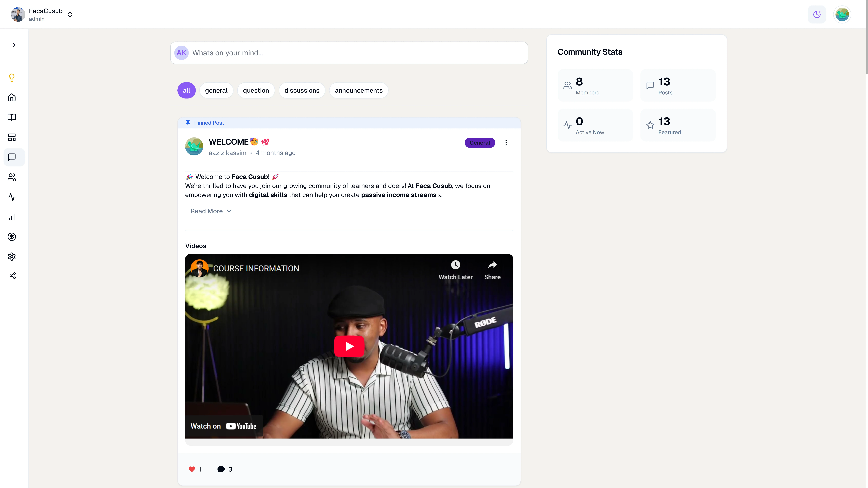The width and height of the screenshot is (868, 488).
Task: Focus the 'Whats on your mind...' input
Action: click(349, 53)
